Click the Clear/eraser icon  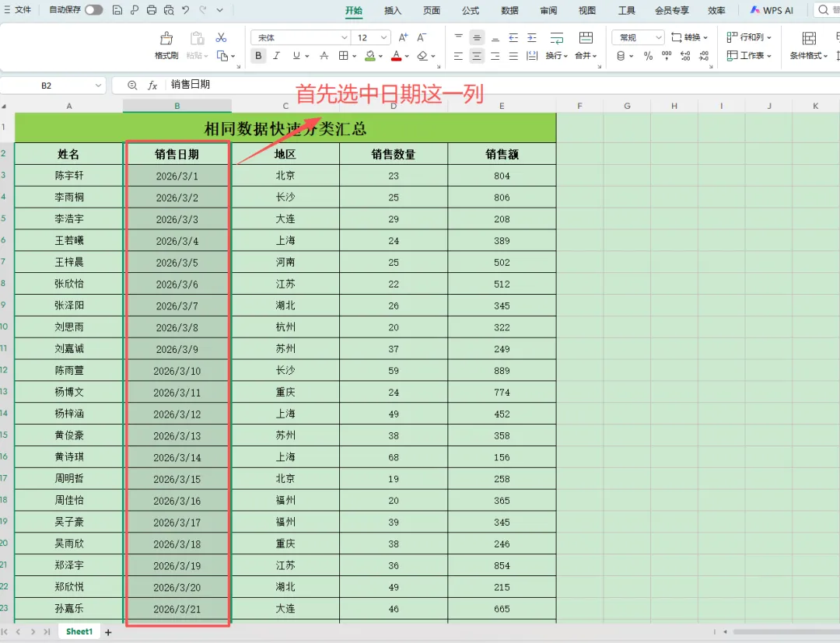point(422,56)
